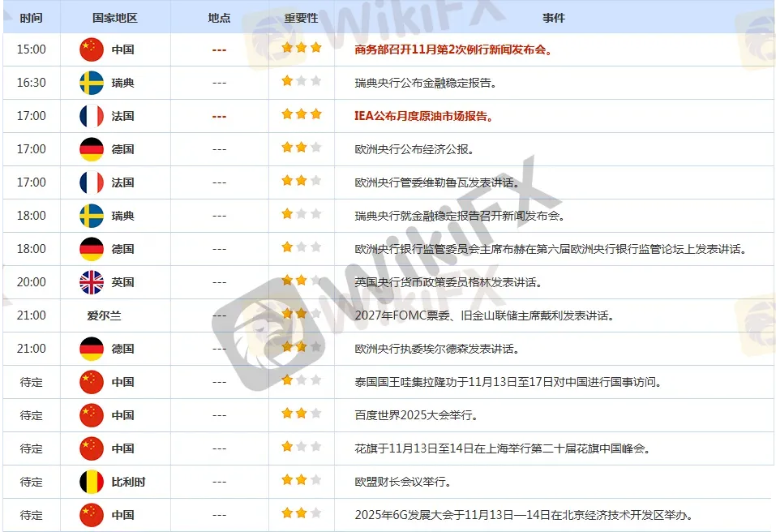Open the IEA公布月度原油市场报告 event link
776x532 pixels.
[424, 116]
